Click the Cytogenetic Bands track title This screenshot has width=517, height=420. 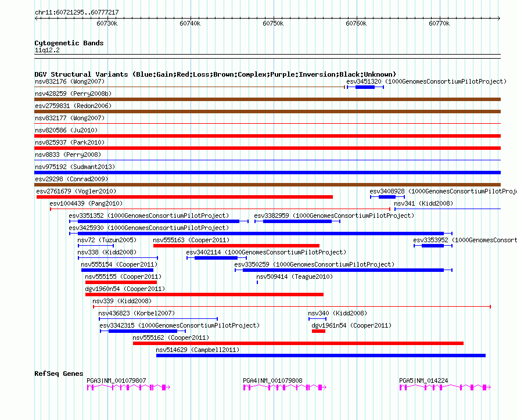coord(69,43)
